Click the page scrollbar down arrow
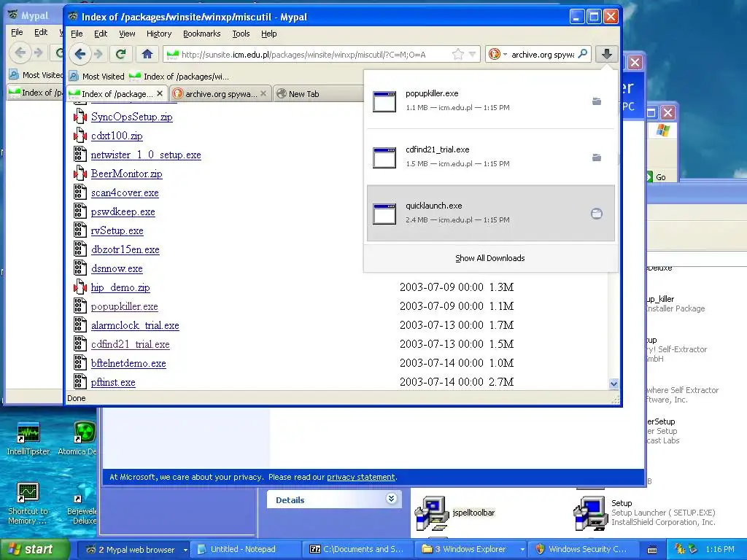747x560 pixels. point(614,384)
